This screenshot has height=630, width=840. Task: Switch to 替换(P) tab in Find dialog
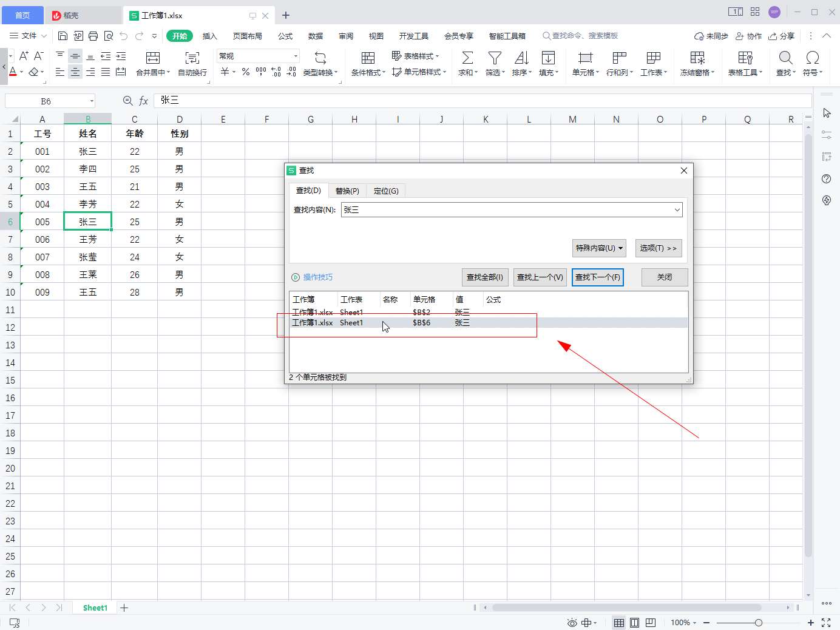[347, 191]
